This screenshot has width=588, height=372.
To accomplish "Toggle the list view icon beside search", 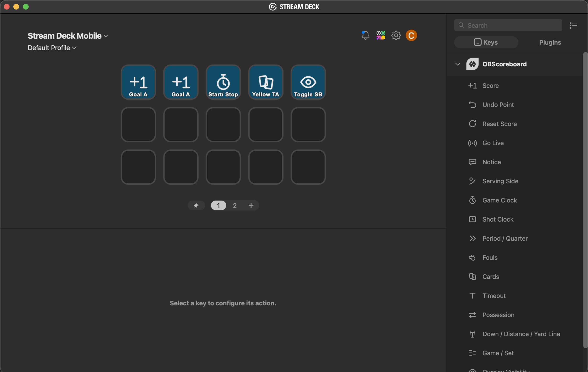I will coord(573,25).
